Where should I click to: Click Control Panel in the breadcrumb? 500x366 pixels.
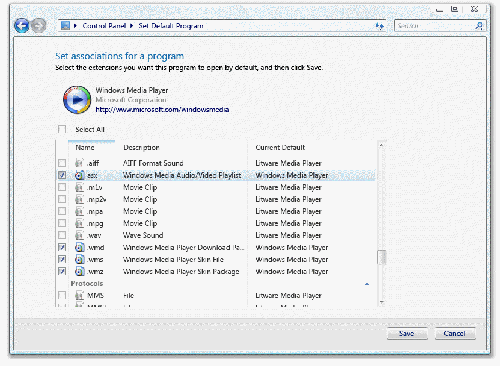[x=104, y=26]
